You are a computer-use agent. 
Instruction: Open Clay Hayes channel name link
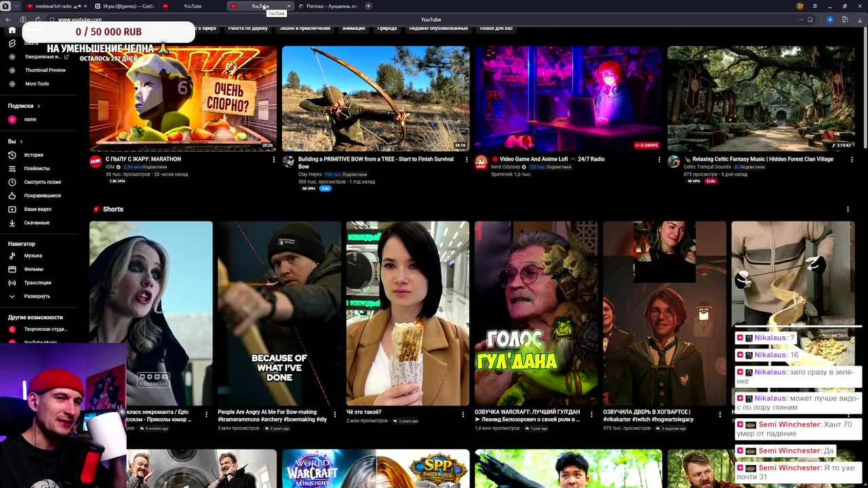(310, 174)
